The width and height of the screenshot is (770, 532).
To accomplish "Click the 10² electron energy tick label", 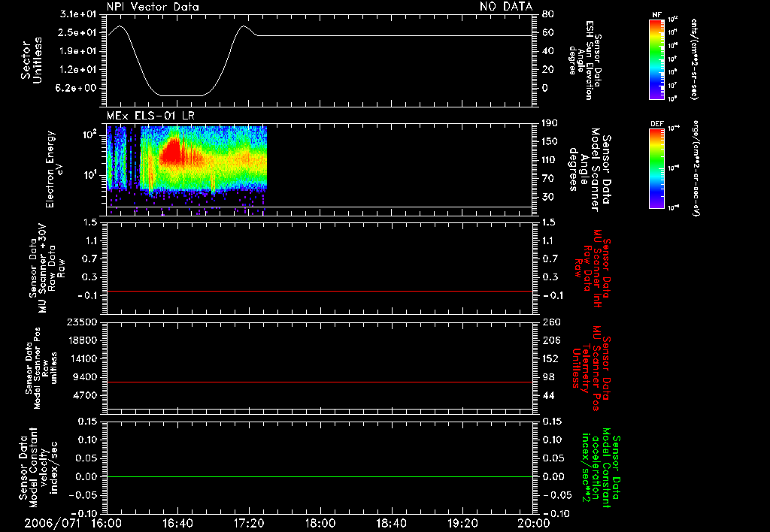I will [89, 135].
